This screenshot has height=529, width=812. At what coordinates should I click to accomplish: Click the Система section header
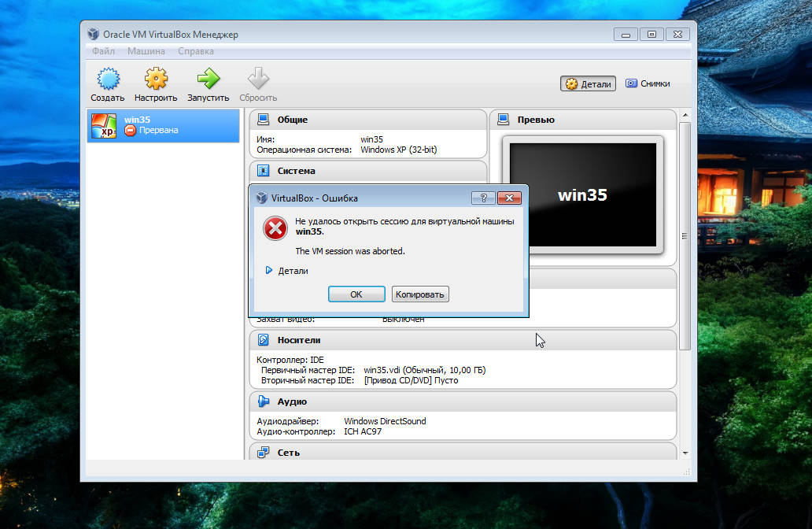tap(367, 171)
